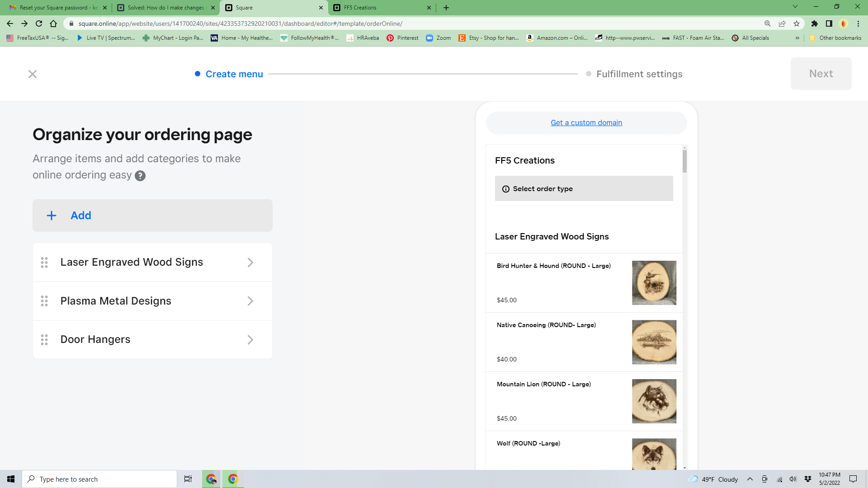Expand Door Hangers category chevron
The height and width of the screenshot is (488, 868).
pos(250,340)
